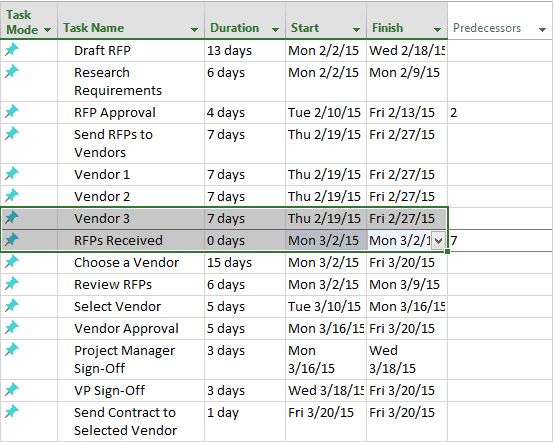This screenshot has height=442, width=555.
Task: Click the pin icon for Draft RFP
Action: click(12, 49)
